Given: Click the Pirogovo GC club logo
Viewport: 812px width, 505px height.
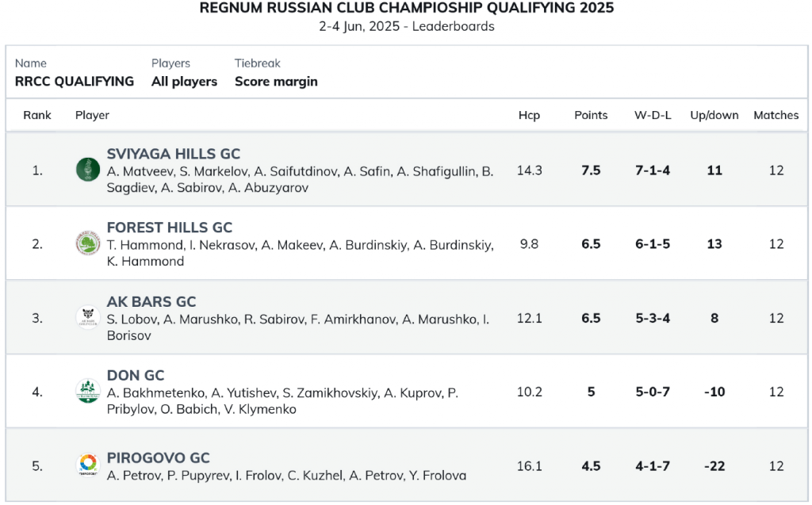Looking at the screenshot, I should pos(88,465).
